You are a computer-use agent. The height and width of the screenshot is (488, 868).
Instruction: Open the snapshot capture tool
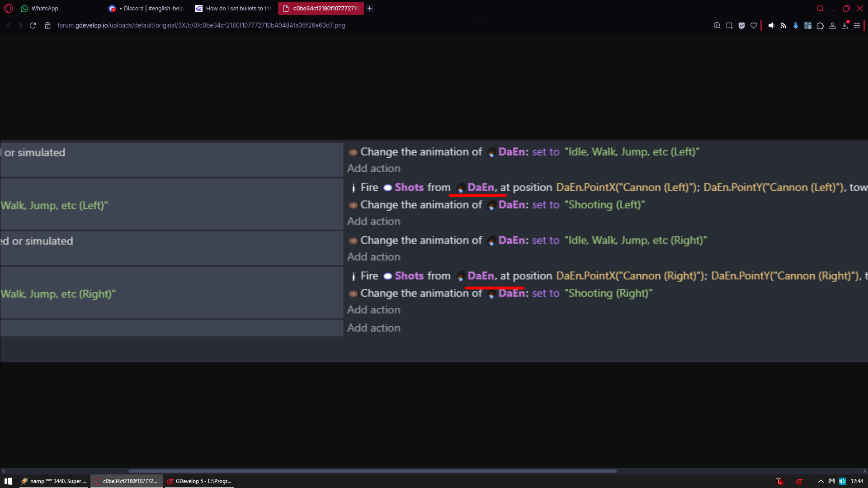point(729,26)
